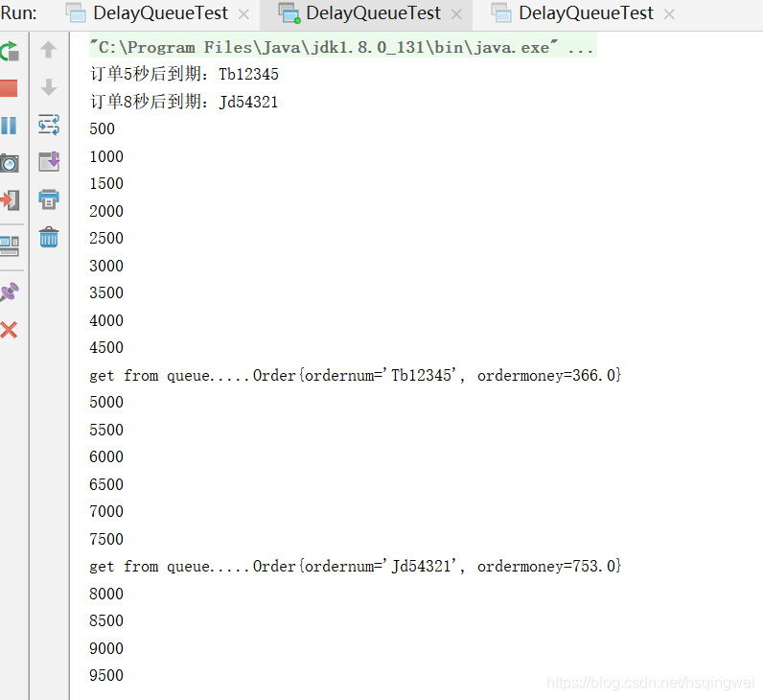Click the get from queue Jd54321 line

tap(356, 566)
